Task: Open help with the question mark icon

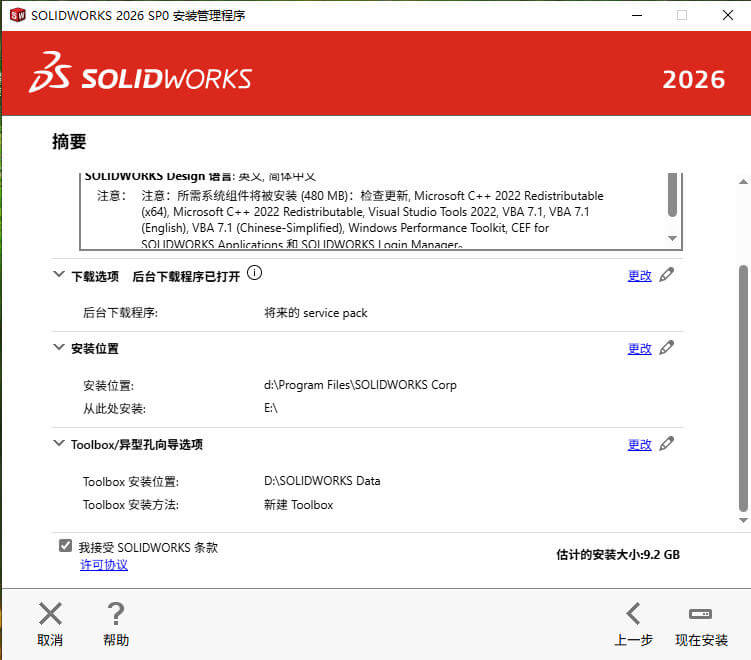Action: tap(116, 614)
